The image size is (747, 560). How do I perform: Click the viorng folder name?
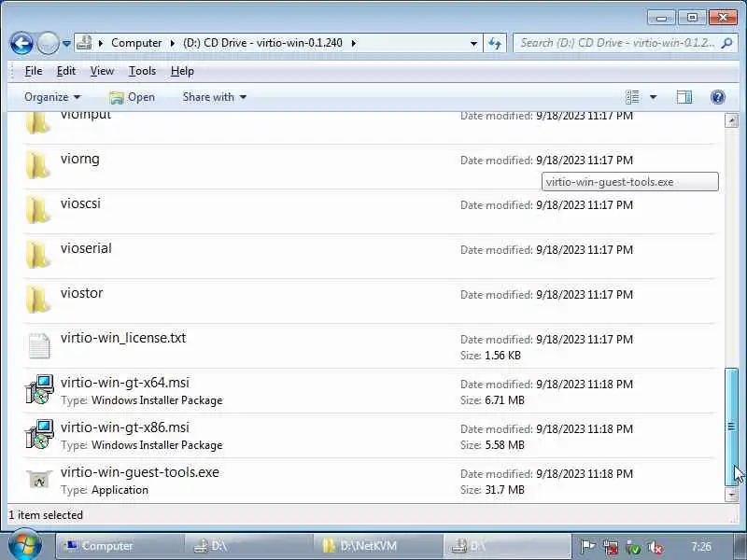tap(80, 159)
